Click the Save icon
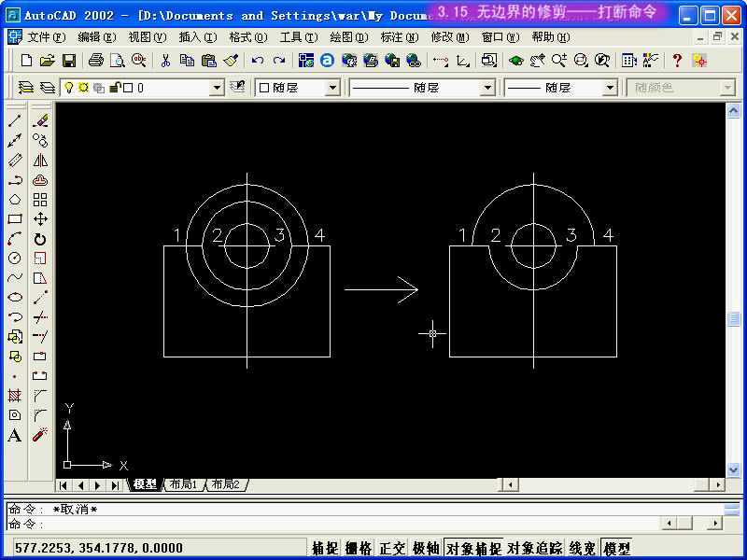Image resolution: width=747 pixels, height=560 pixels. (x=69, y=61)
